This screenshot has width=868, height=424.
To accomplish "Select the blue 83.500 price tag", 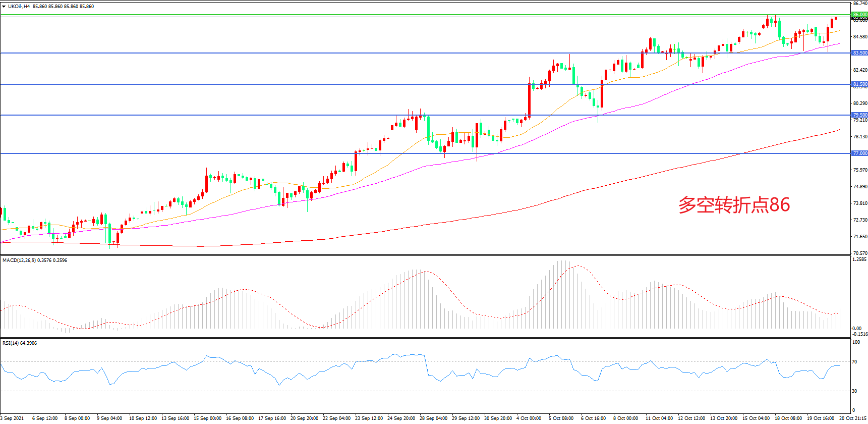I will point(859,53).
